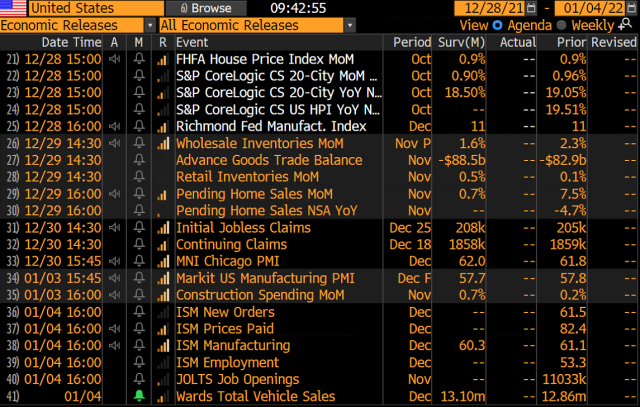The width and height of the screenshot is (640, 407).
Task: Click the Economic Releases category field
Action: click(x=72, y=25)
